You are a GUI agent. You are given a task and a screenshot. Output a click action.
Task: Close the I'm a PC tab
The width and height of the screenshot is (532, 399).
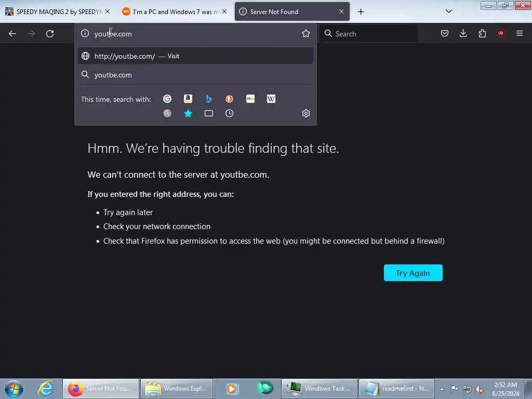click(224, 11)
